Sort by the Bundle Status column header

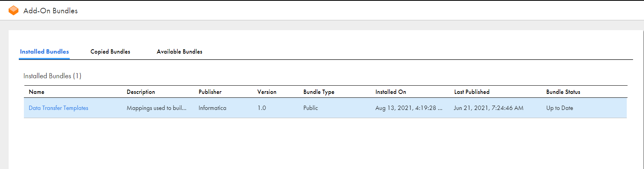[563, 92]
